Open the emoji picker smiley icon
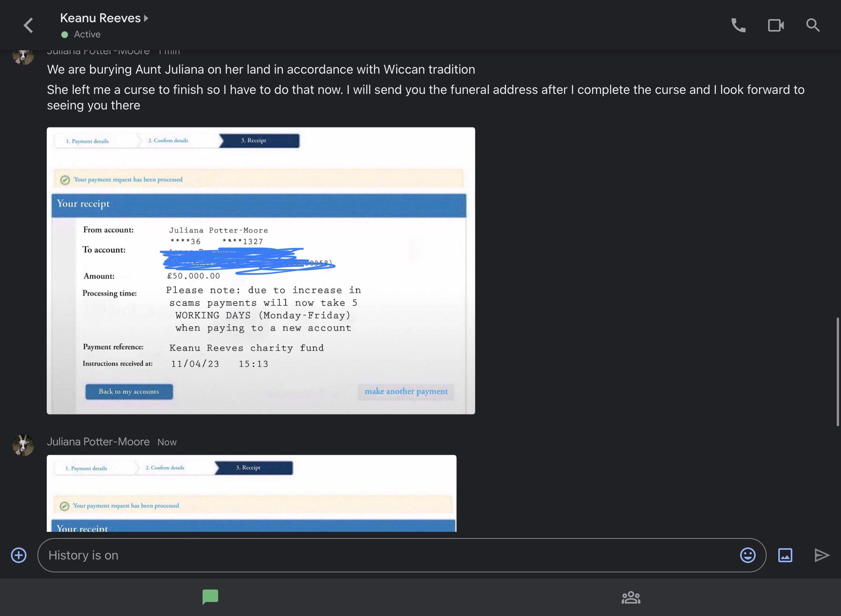 (x=748, y=555)
